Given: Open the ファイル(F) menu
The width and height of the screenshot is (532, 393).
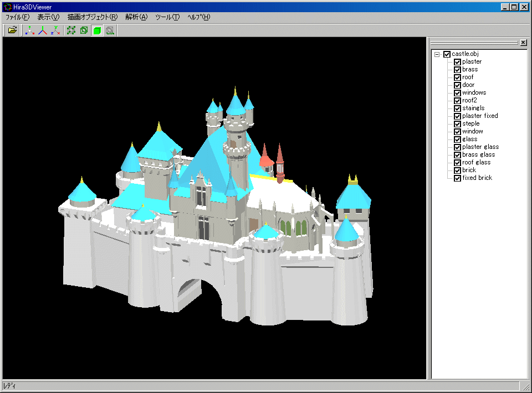Looking at the screenshot, I should click(17, 17).
